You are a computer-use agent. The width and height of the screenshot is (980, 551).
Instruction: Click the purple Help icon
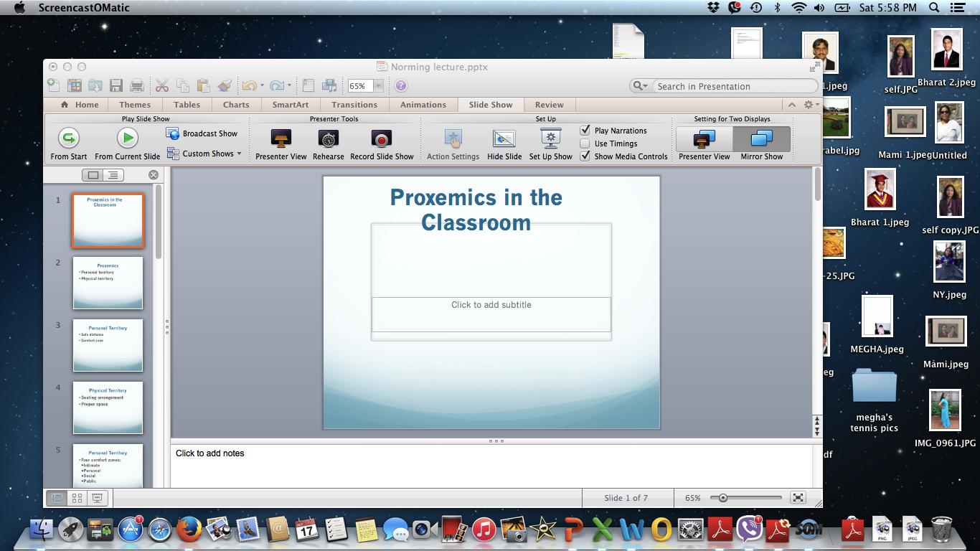pos(400,85)
